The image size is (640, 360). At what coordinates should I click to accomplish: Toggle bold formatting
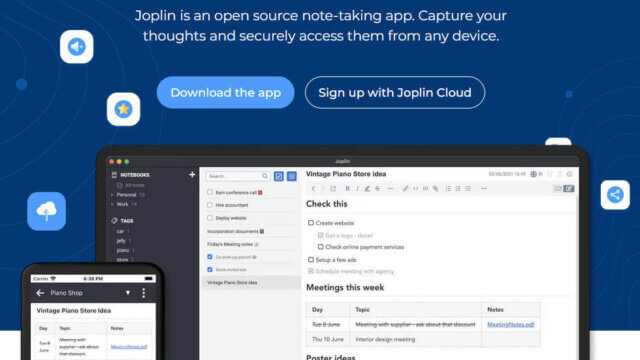347,189
